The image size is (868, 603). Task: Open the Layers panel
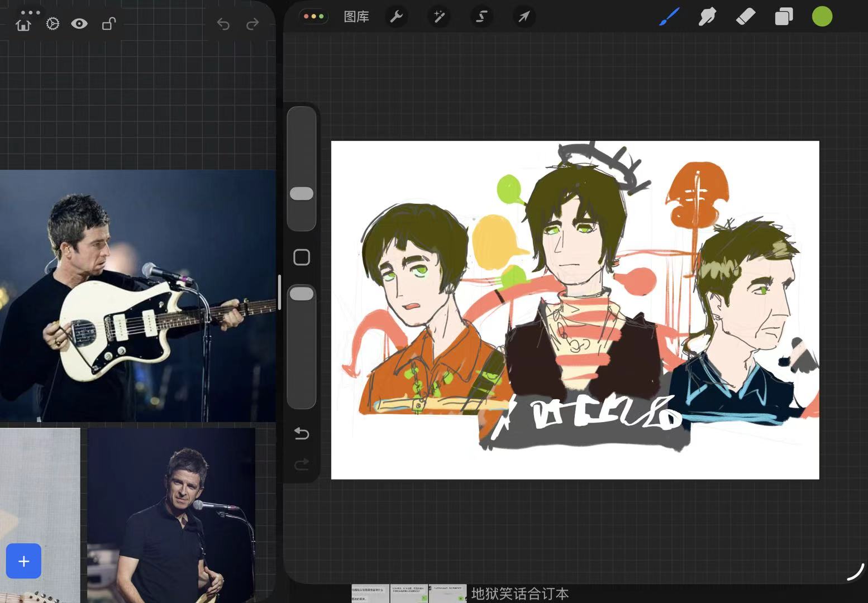(x=784, y=17)
